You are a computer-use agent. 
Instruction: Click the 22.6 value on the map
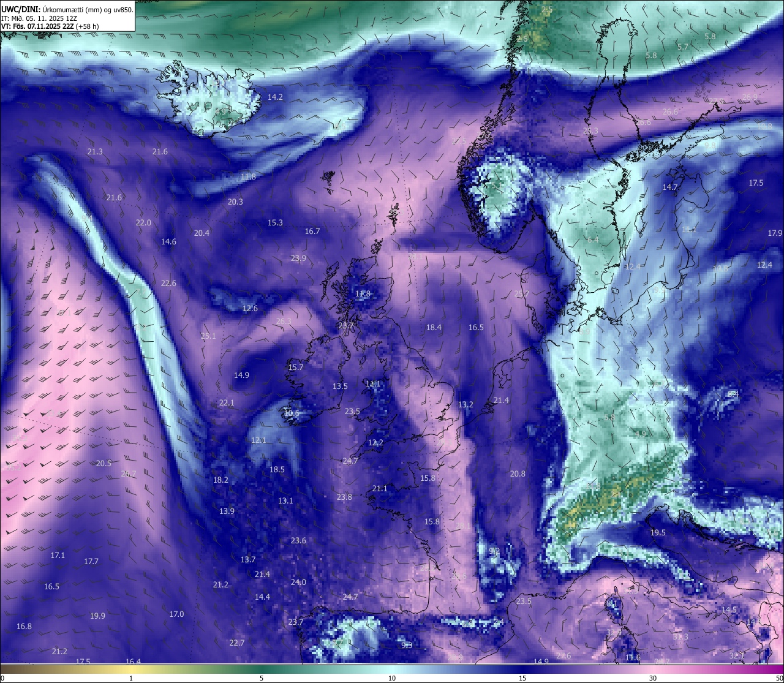pyautogui.click(x=168, y=283)
